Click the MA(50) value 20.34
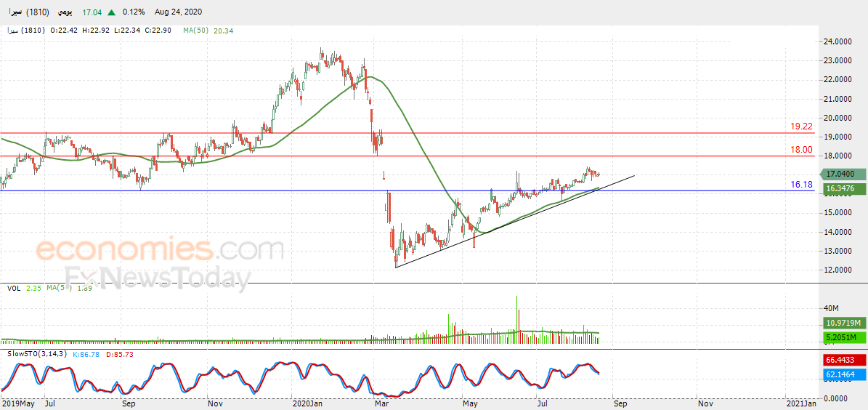Image resolution: width=868 pixels, height=410 pixels. [x=224, y=31]
